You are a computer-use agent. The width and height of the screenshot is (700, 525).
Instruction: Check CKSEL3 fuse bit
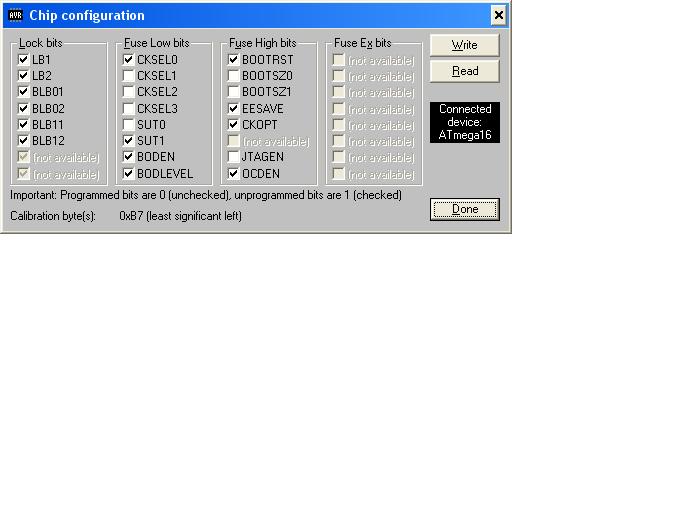128,108
